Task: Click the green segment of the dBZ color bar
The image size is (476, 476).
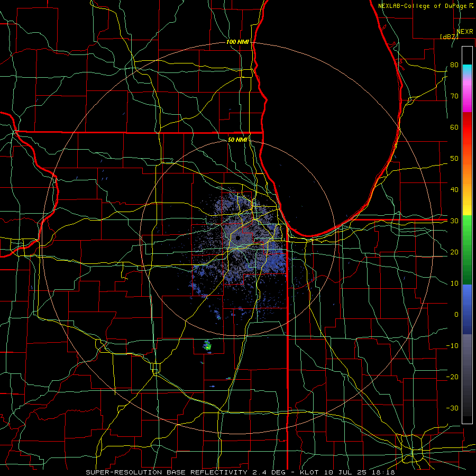Action: (x=467, y=251)
